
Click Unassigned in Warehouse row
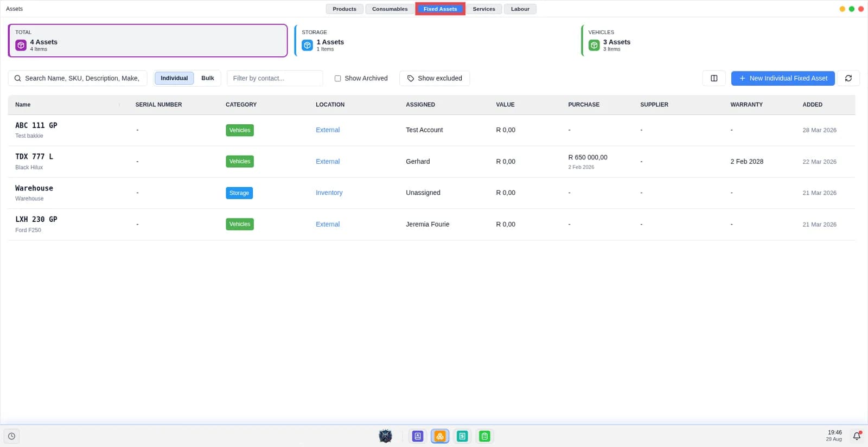point(423,193)
